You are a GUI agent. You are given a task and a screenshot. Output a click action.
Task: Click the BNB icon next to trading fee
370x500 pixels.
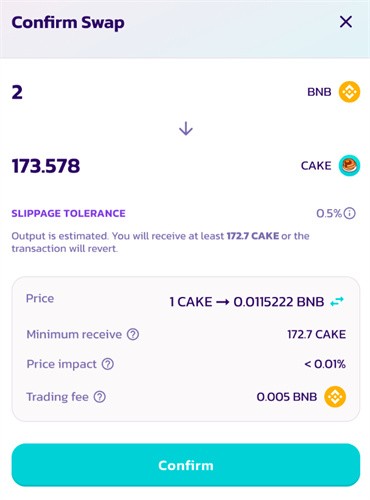335,397
